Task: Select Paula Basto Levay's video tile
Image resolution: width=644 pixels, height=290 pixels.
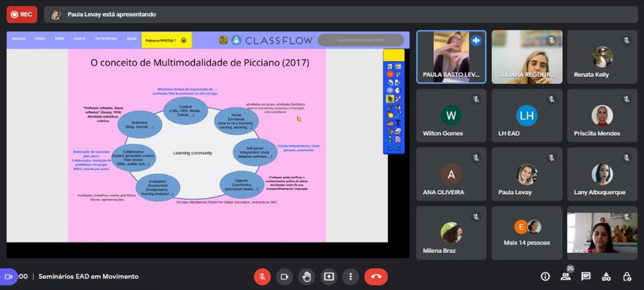Action: (451, 57)
